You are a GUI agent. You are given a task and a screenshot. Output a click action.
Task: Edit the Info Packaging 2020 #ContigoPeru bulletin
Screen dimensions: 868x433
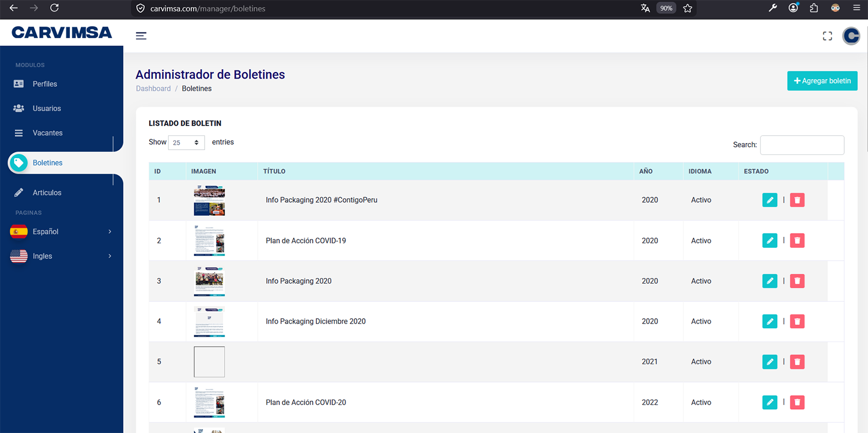[769, 200]
